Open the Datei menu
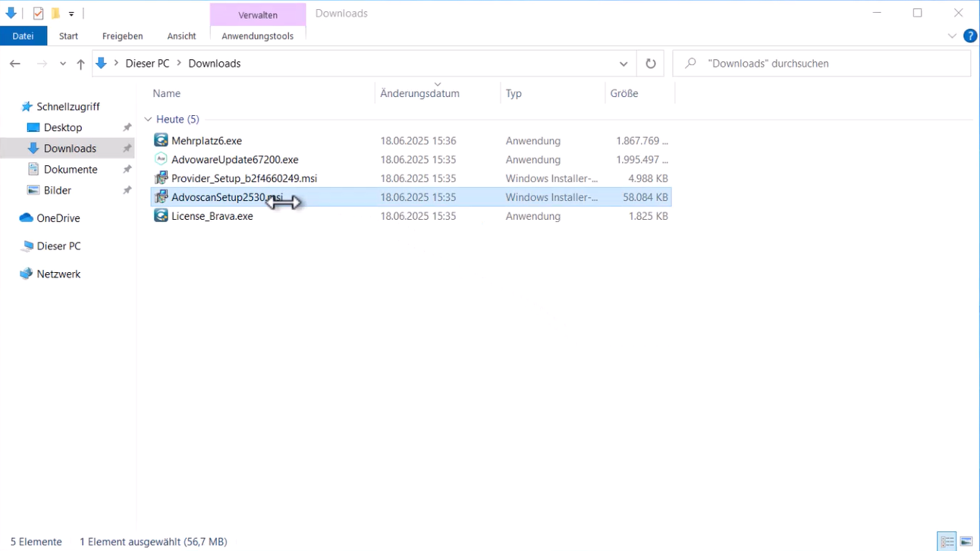Screen dimensions: 980x551 23,36
